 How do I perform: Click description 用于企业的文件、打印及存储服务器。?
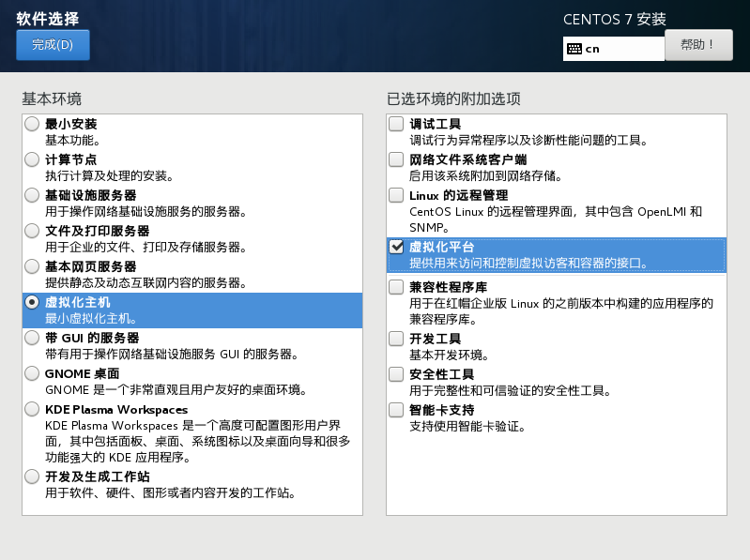point(145,247)
